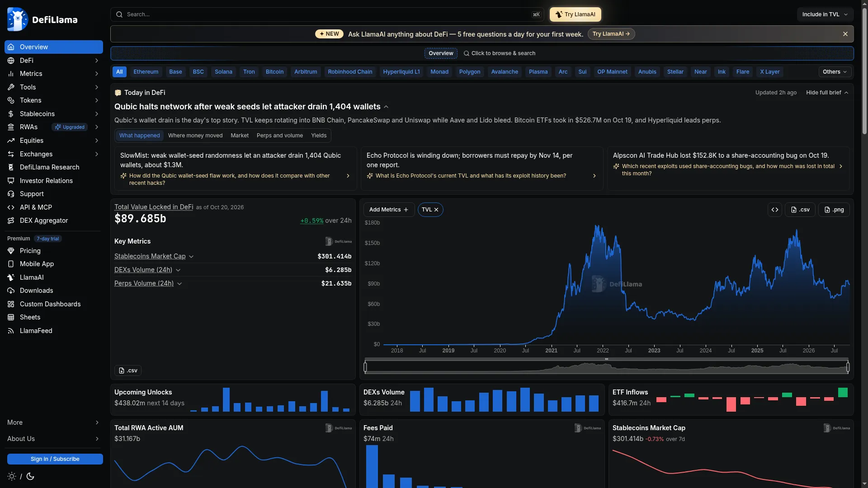The width and height of the screenshot is (868, 488).
Task: Switch to Where money moved tab
Action: (x=195, y=136)
